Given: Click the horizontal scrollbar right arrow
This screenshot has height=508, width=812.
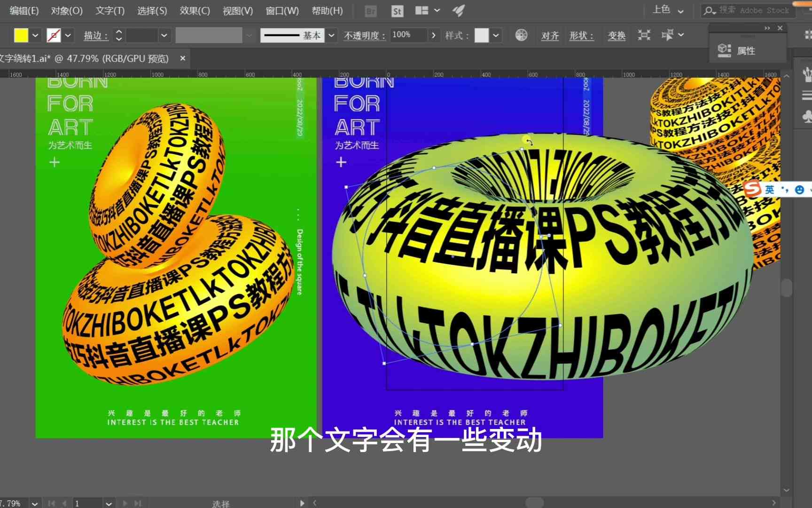Looking at the screenshot, I should pyautogui.click(x=774, y=503).
